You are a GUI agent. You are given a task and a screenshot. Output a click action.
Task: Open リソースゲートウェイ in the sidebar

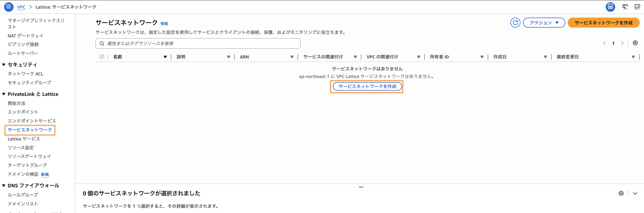(29, 156)
